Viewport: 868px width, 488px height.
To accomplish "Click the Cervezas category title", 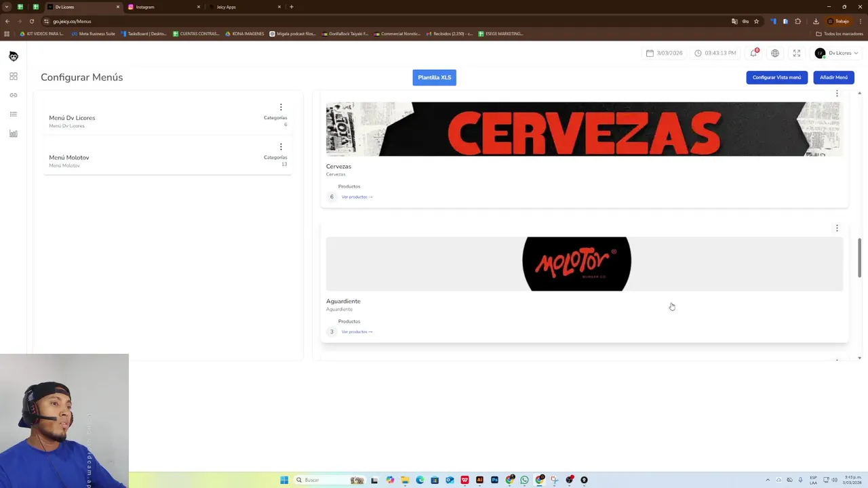I will pyautogui.click(x=338, y=166).
